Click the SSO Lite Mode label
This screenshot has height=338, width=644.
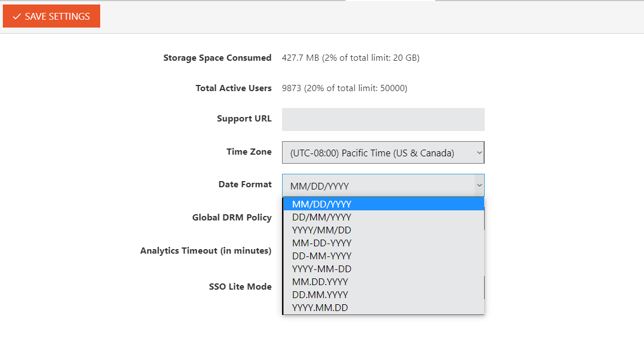pos(240,287)
